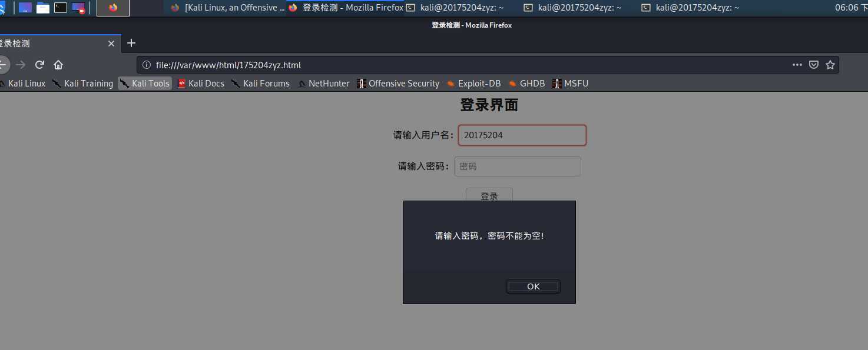Click the Firefox icon box in panel
This screenshot has height=350, width=868.
click(x=113, y=8)
